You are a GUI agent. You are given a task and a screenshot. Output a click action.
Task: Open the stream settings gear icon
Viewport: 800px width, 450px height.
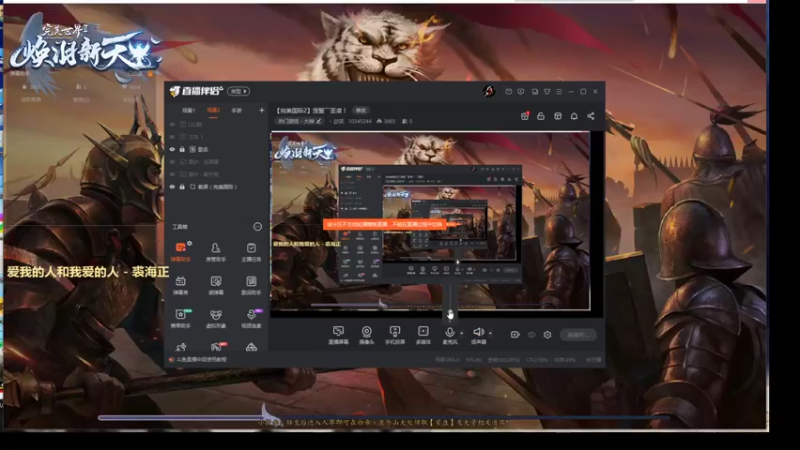[547, 335]
